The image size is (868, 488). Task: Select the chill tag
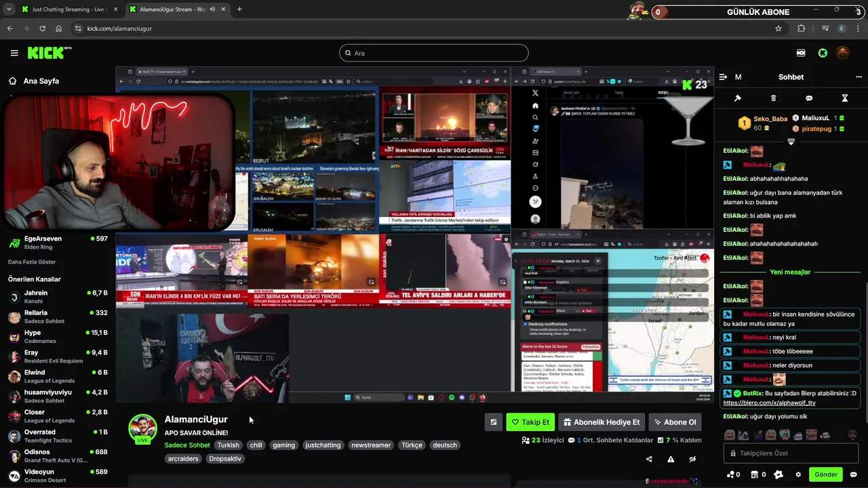(256, 445)
